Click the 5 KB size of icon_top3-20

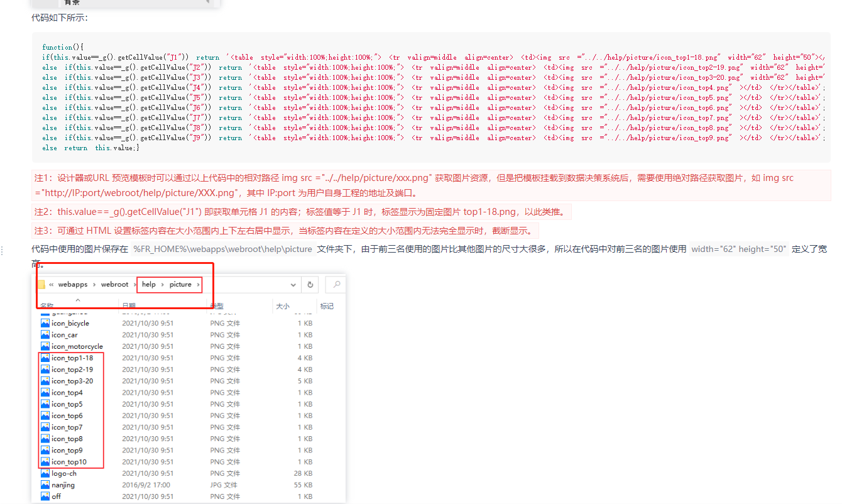click(305, 381)
